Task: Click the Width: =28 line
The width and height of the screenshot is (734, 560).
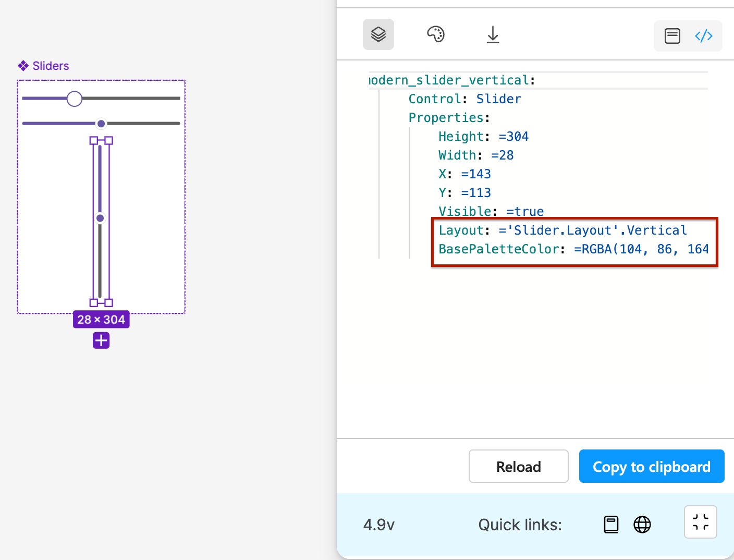Action: pyautogui.click(x=476, y=155)
